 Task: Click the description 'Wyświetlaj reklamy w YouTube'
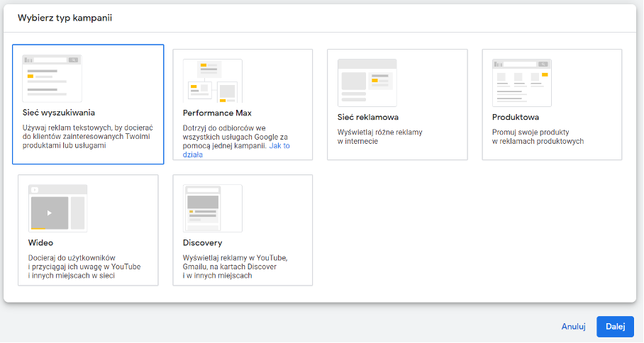pyautogui.click(x=235, y=266)
